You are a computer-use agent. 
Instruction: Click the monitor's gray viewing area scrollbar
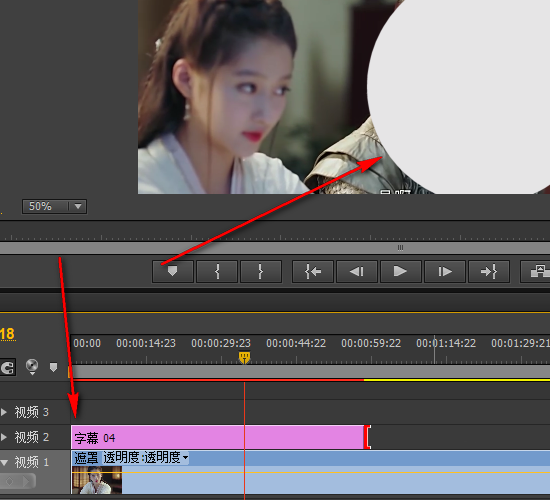(275, 248)
